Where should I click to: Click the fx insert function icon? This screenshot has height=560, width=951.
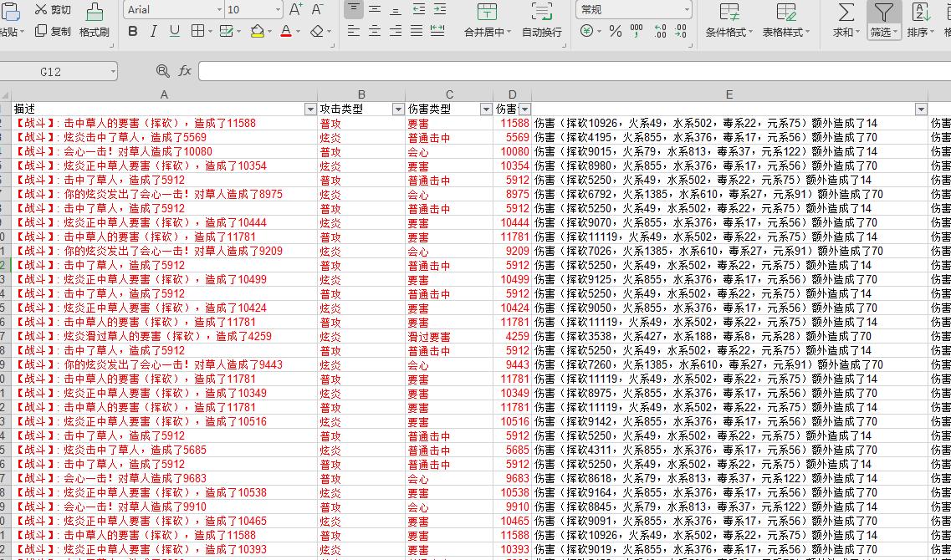pos(184,71)
